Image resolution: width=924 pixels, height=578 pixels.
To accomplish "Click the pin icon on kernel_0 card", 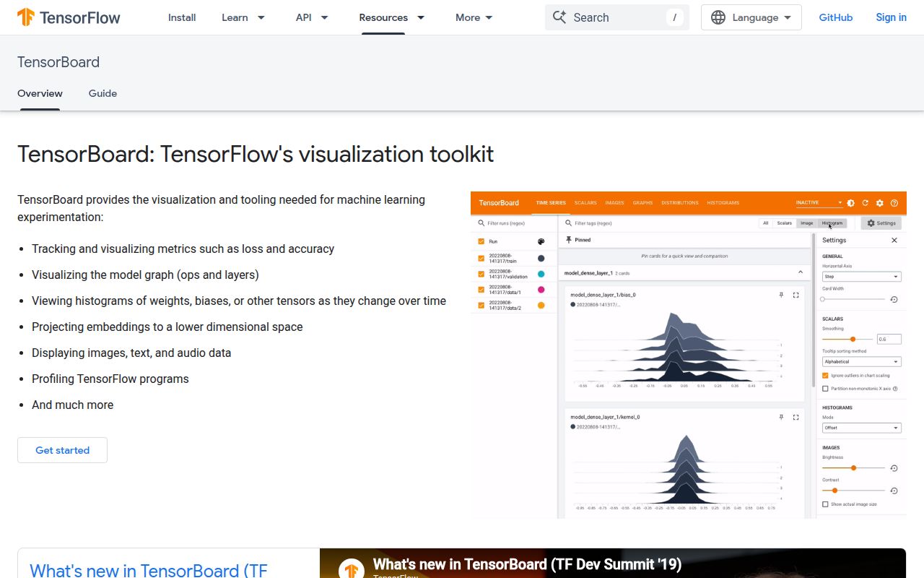I will click(780, 417).
